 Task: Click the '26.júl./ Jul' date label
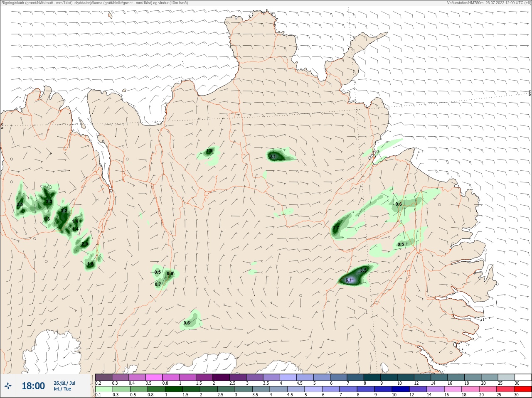64,383
